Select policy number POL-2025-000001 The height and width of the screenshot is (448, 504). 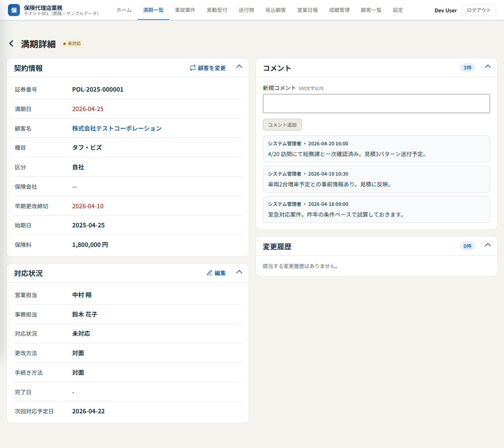point(98,90)
